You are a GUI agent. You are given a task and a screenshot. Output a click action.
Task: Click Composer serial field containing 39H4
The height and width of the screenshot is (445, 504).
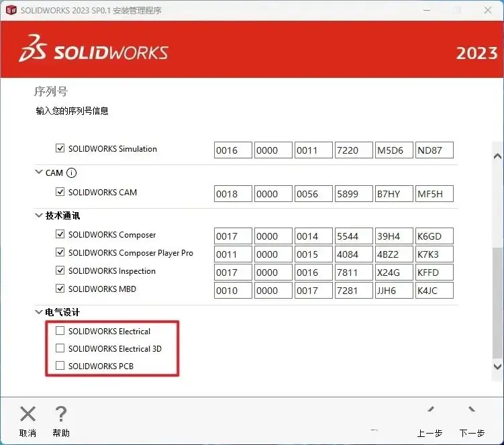click(394, 236)
